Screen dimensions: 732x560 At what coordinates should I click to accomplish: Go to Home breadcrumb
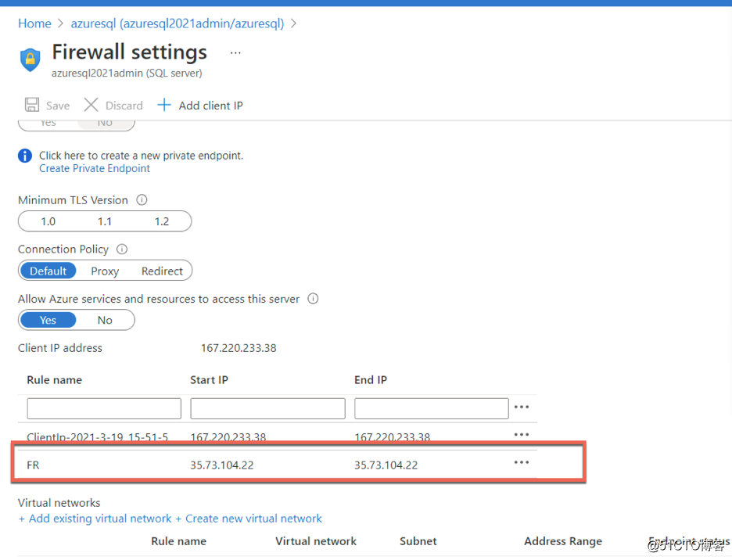click(34, 23)
